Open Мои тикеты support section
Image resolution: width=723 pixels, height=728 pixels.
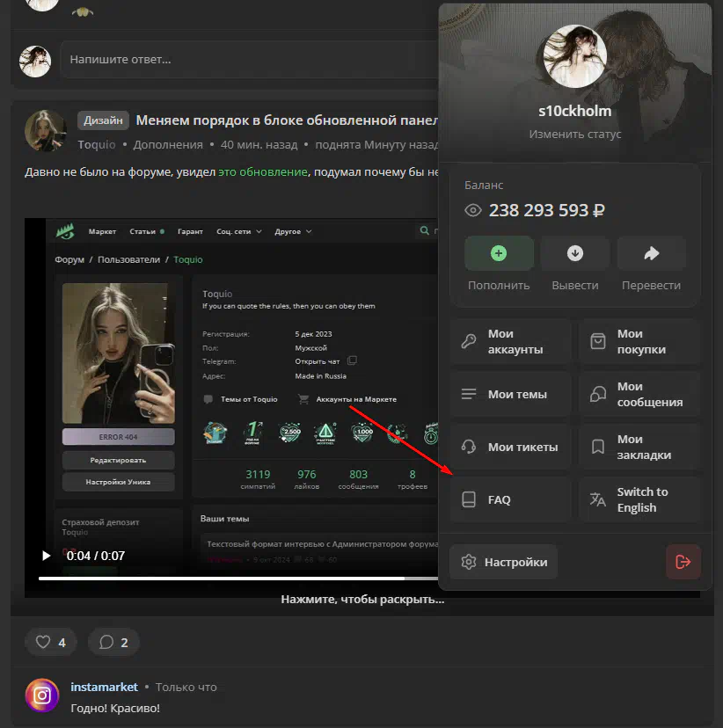point(510,447)
